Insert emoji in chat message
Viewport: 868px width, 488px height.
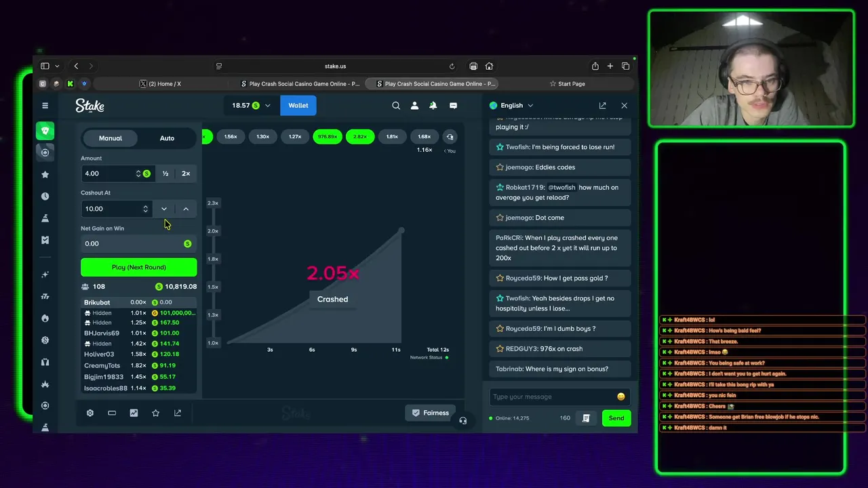click(x=620, y=396)
